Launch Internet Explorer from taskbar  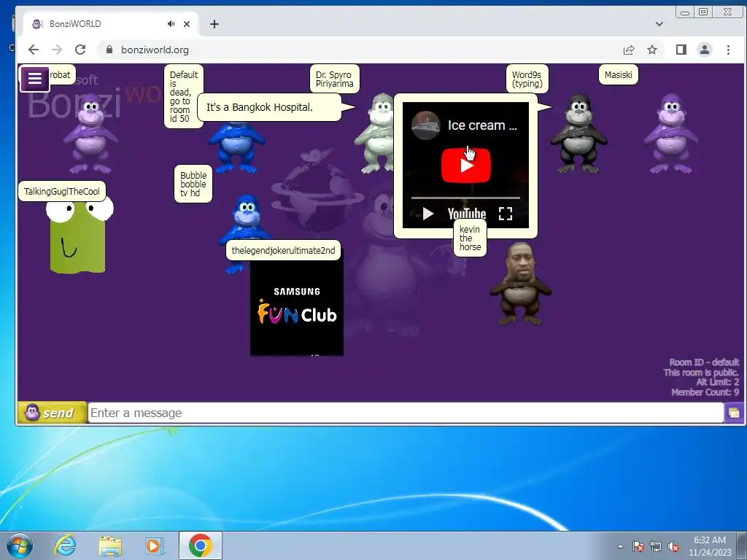tap(65, 545)
